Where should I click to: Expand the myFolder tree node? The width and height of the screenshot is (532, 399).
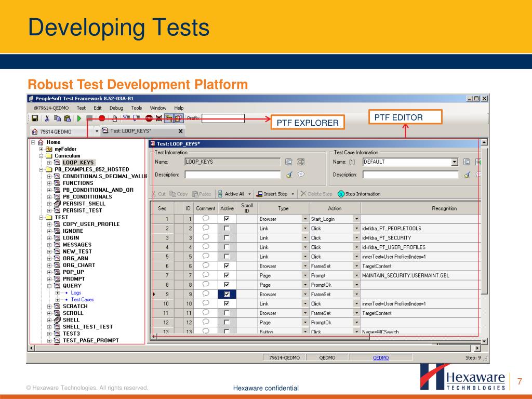[x=41, y=149]
